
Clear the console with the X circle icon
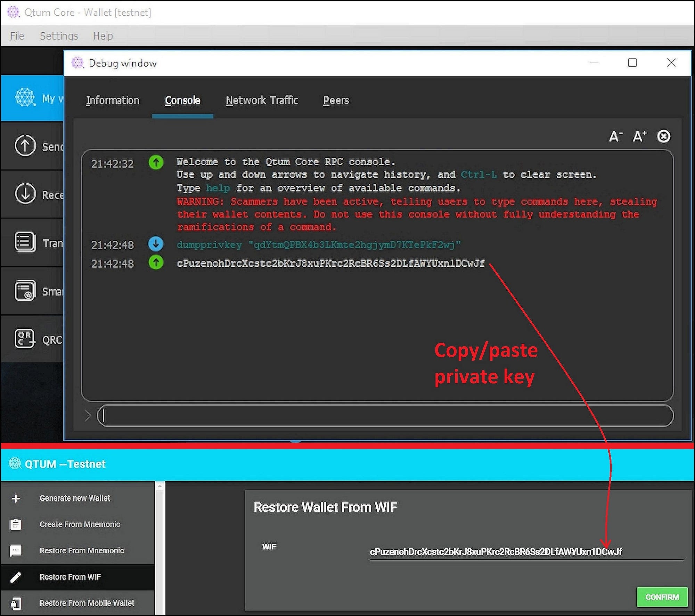point(663,136)
